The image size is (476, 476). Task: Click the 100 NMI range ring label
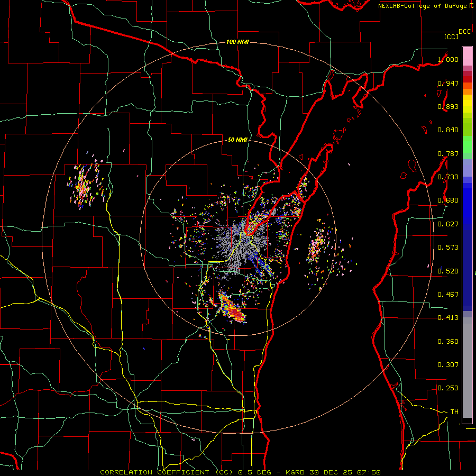pyautogui.click(x=237, y=42)
